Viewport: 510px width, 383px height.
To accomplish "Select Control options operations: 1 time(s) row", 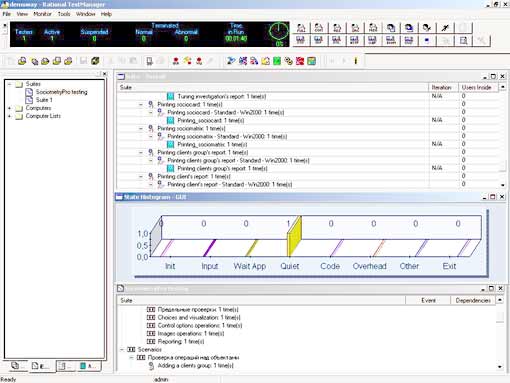I will (200, 325).
